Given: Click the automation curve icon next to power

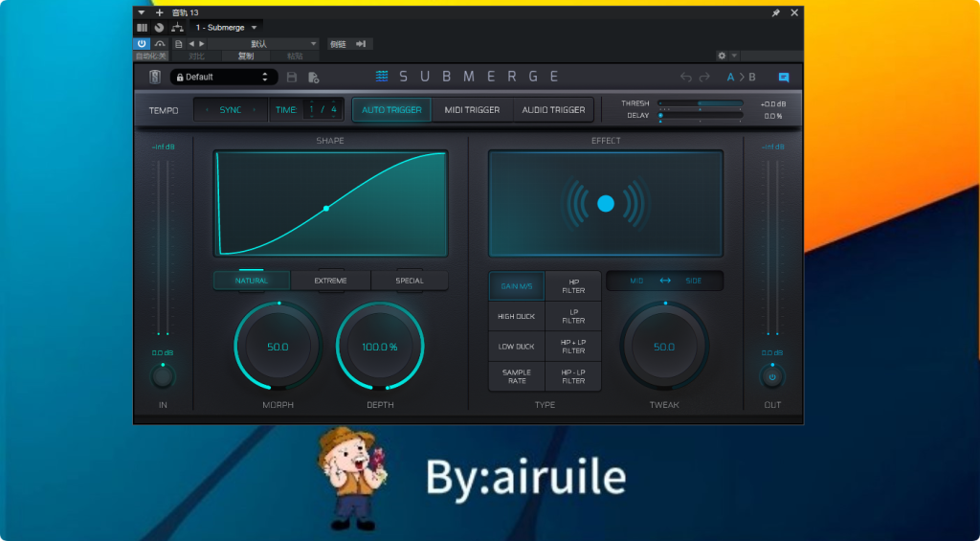Looking at the screenshot, I should (160, 44).
